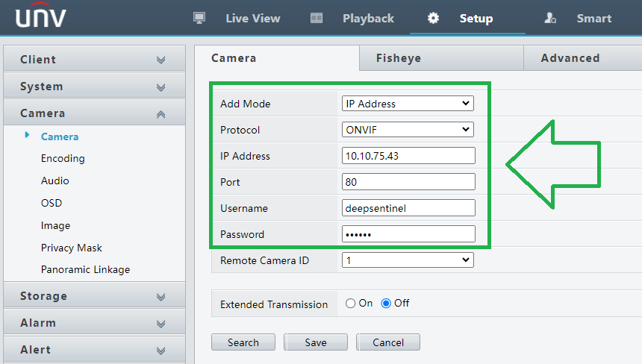Click the Search button
This screenshot has width=642, height=364.
[243, 342]
